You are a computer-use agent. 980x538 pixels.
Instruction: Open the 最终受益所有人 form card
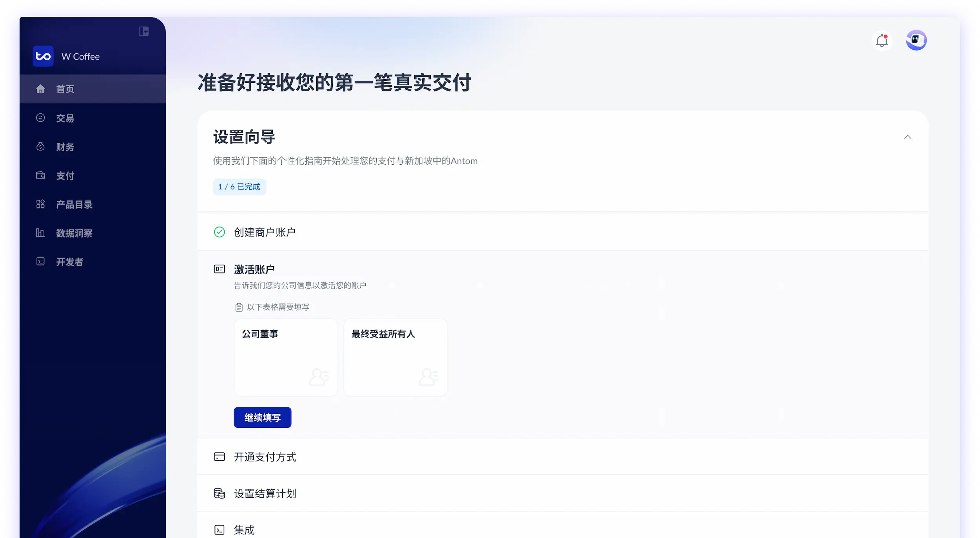coord(396,357)
